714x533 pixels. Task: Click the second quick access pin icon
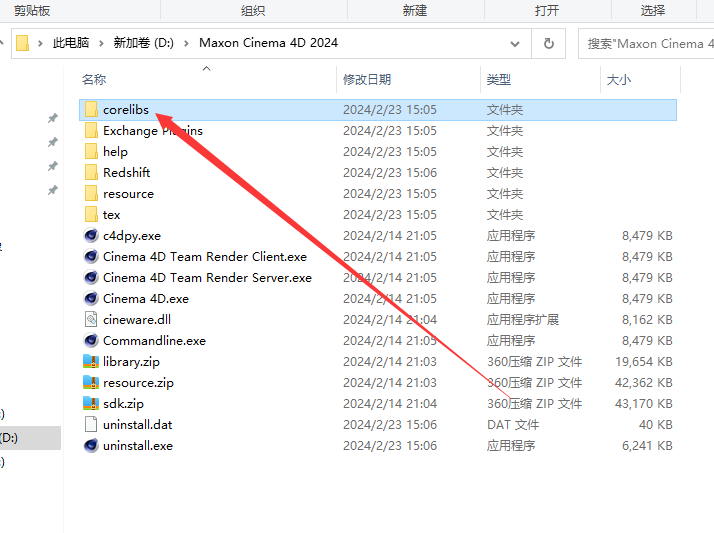point(53,142)
